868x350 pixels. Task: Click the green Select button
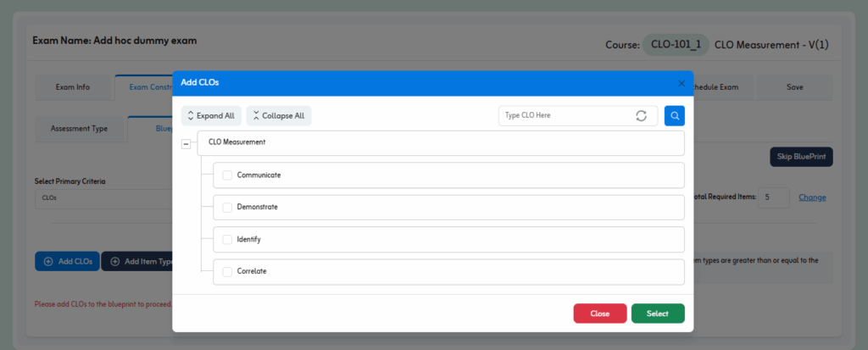pyautogui.click(x=657, y=314)
